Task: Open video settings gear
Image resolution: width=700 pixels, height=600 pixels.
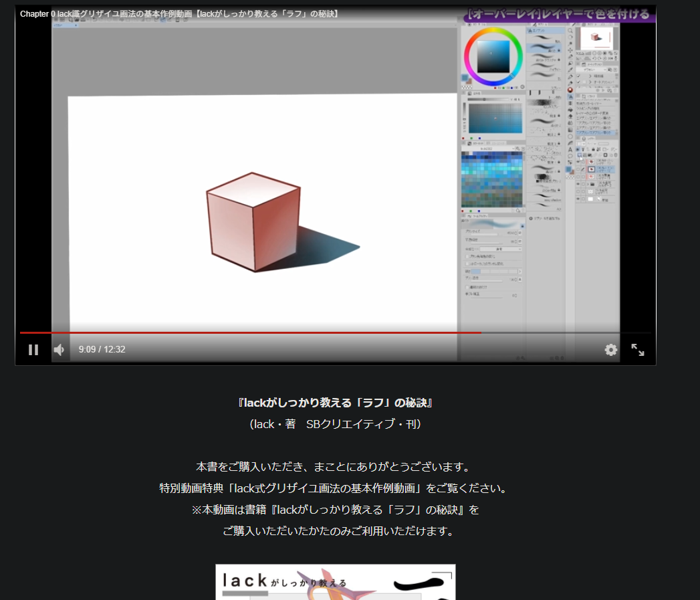Action: pyautogui.click(x=610, y=350)
